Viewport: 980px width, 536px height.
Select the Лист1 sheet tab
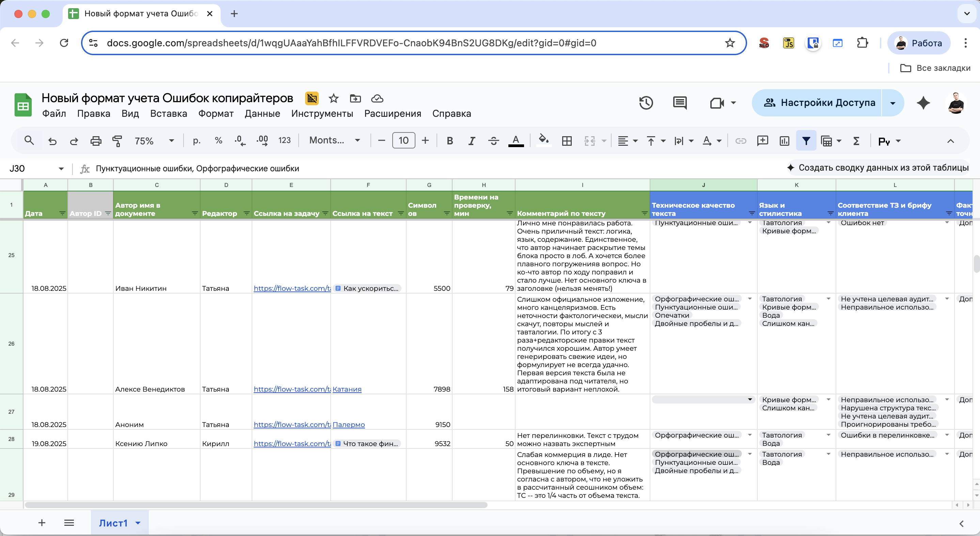tap(113, 523)
